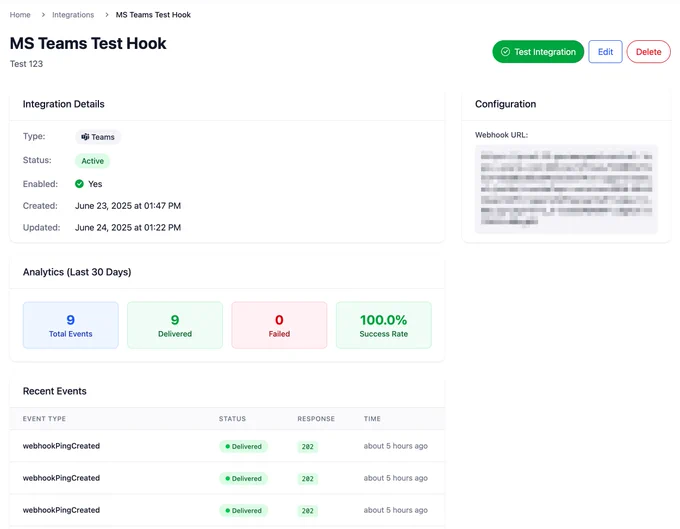Click the breadcrumb chevron after Home
Image resolution: width=680 pixels, height=529 pixels.
pyautogui.click(x=43, y=15)
